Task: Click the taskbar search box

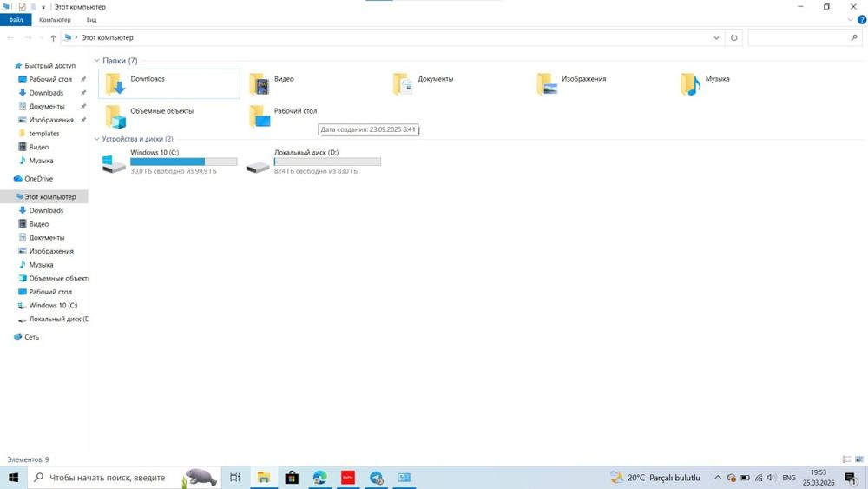Action: click(124, 478)
